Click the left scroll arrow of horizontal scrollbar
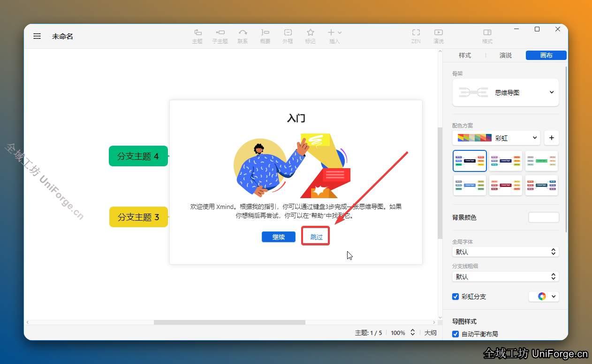Viewport: 592px width, 364px height. click(x=27, y=322)
